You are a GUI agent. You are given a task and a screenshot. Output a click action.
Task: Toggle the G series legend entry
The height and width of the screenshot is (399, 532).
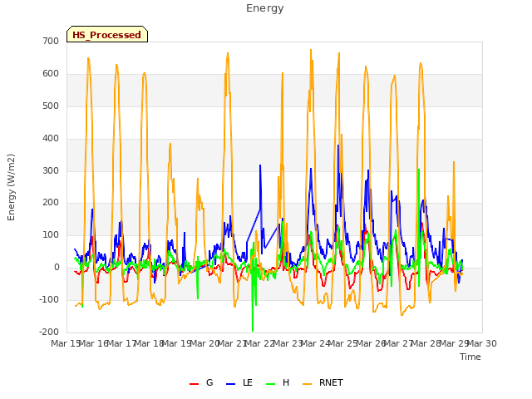click(x=201, y=383)
